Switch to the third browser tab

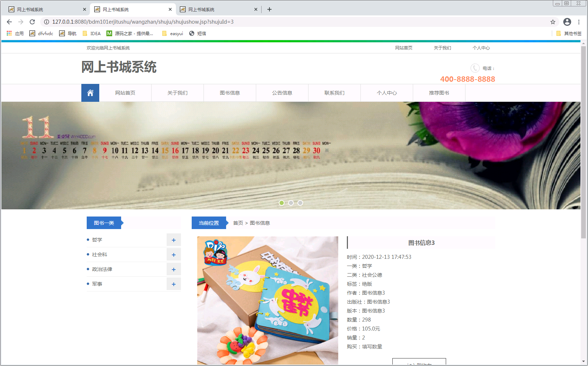coord(219,9)
